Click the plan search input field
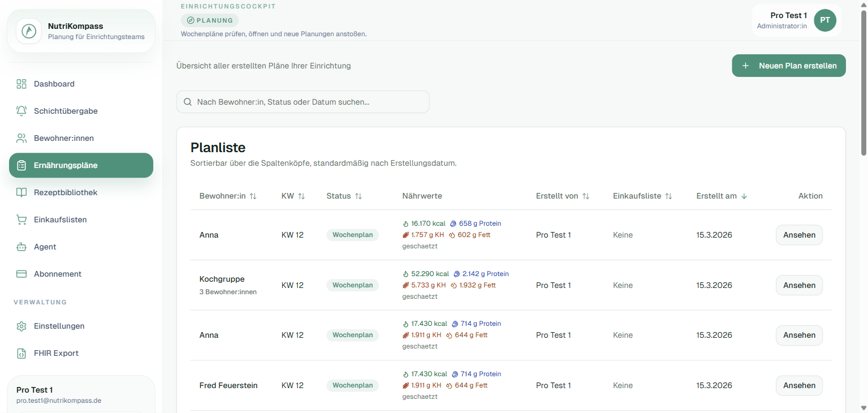This screenshot has height=413, width=868. point(303,102)
